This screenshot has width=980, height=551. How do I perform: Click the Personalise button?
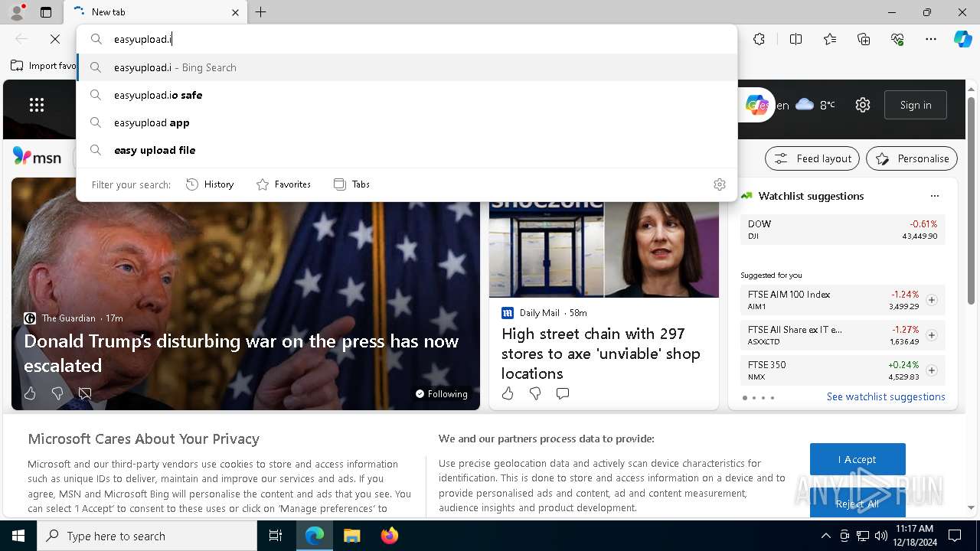(912, 158)
